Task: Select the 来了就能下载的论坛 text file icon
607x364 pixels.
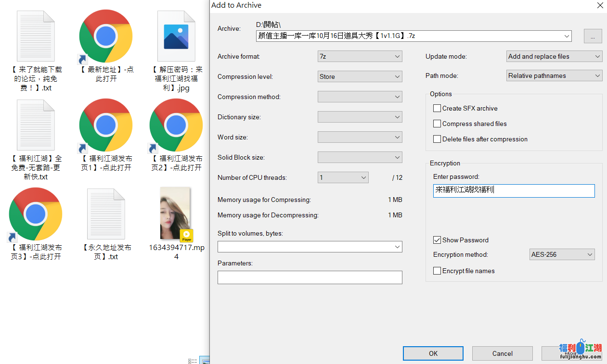Action: (x=36, y=36)
